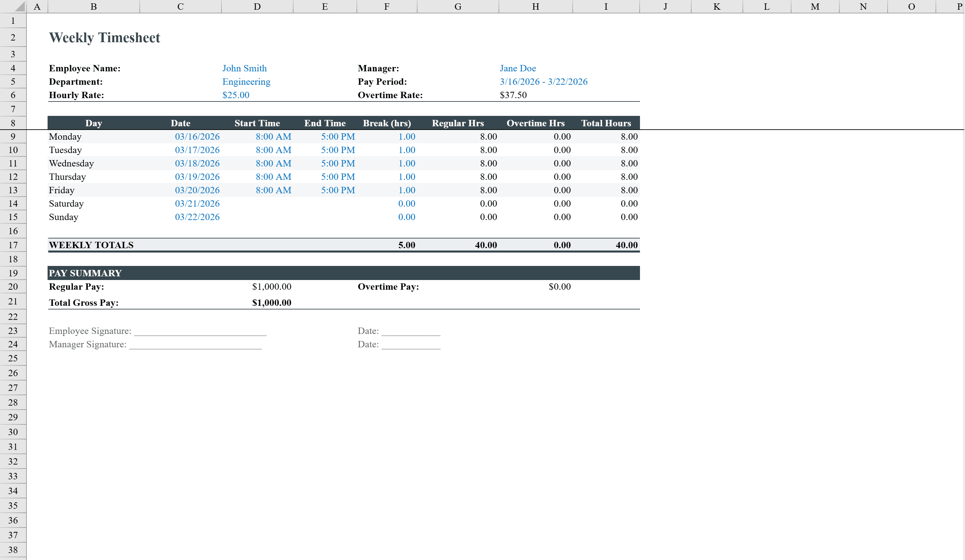Select row header 17

point(13,245)
